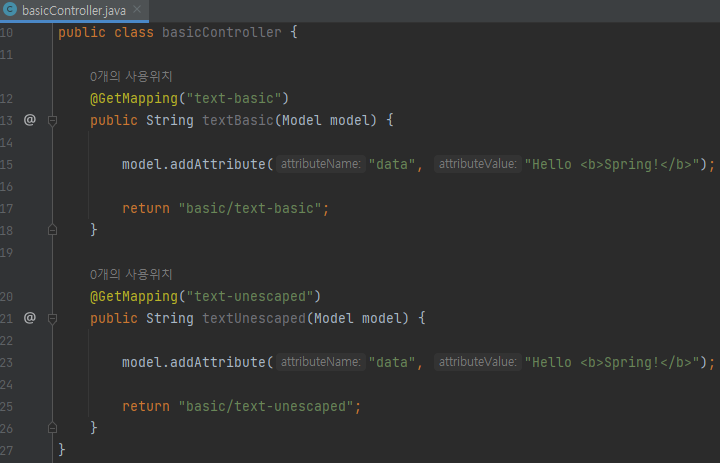Click the @GetMapping annotation for "text-unescaped"

[134, 296]
